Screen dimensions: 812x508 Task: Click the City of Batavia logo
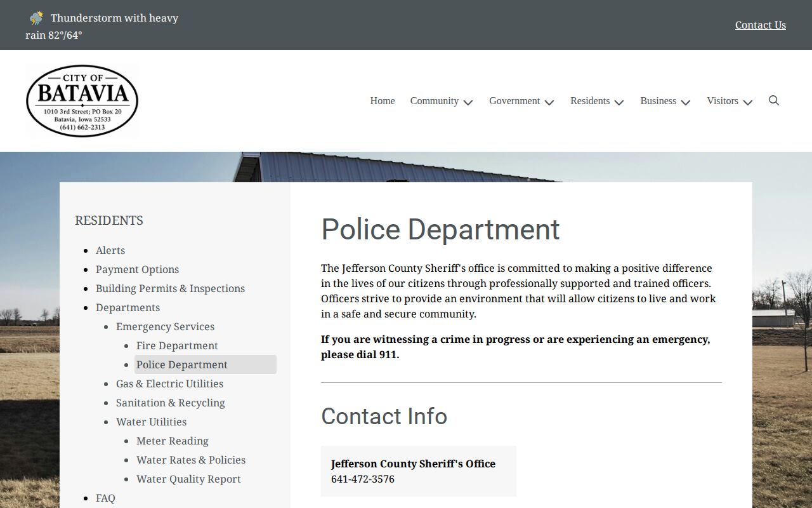pos(82,101)
